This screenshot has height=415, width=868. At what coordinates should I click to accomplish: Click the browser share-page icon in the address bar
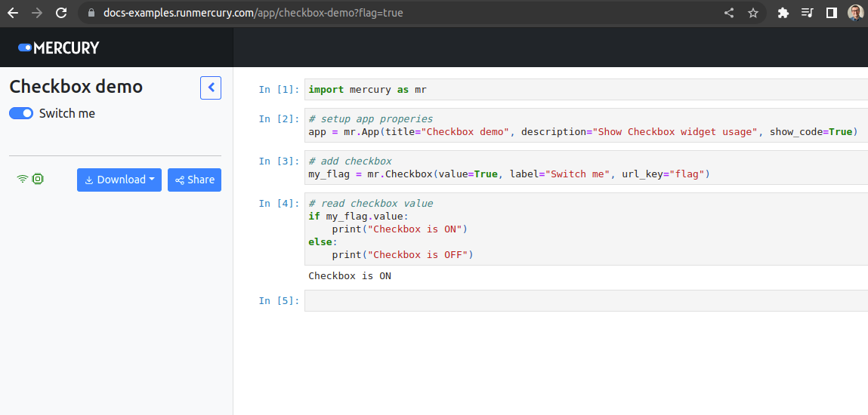coord(729,13)
